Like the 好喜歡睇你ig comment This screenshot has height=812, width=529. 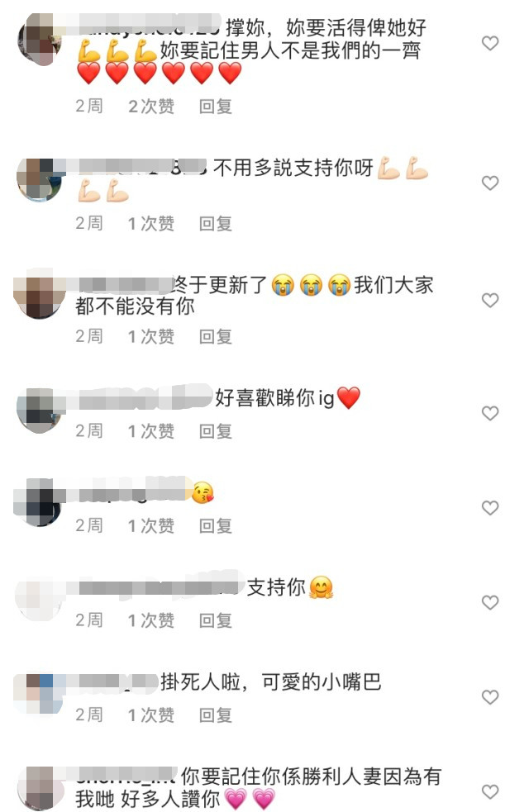tap(489, 413)
